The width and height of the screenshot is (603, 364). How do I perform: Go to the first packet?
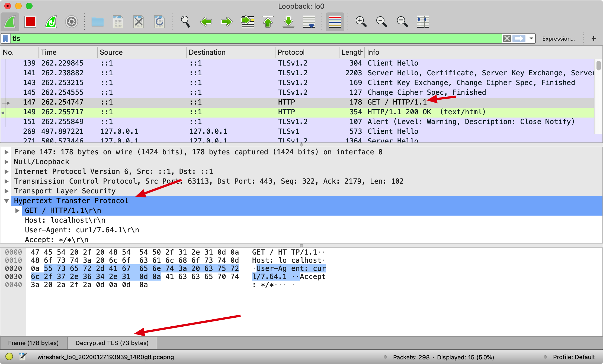268,22
